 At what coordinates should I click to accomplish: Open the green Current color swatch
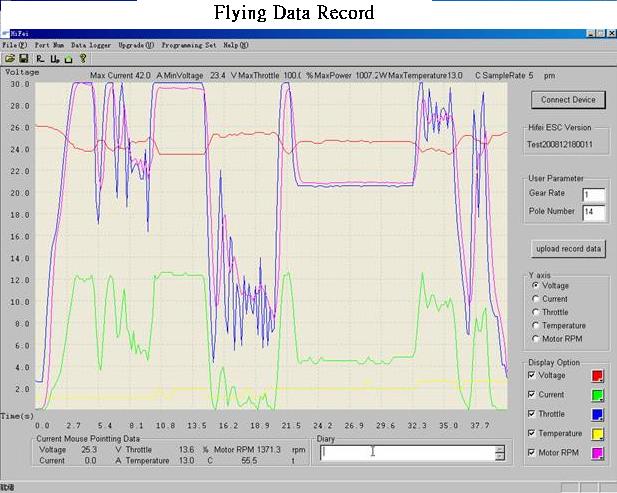click(598, 395)
